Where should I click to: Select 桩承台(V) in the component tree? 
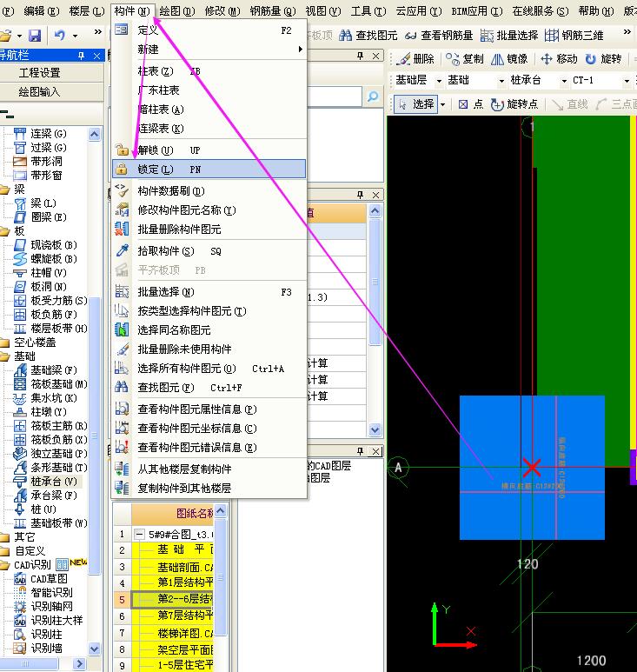click(x=53, y=482)
